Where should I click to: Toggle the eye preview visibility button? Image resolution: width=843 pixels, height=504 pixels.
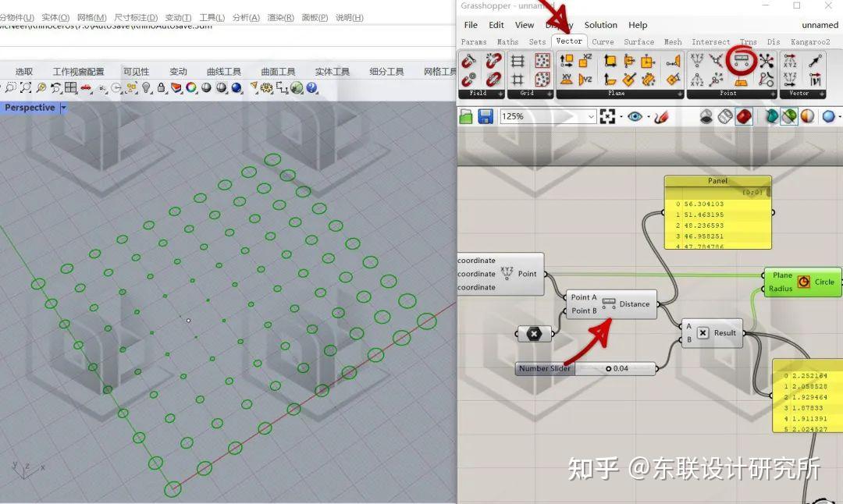(635, 116)
